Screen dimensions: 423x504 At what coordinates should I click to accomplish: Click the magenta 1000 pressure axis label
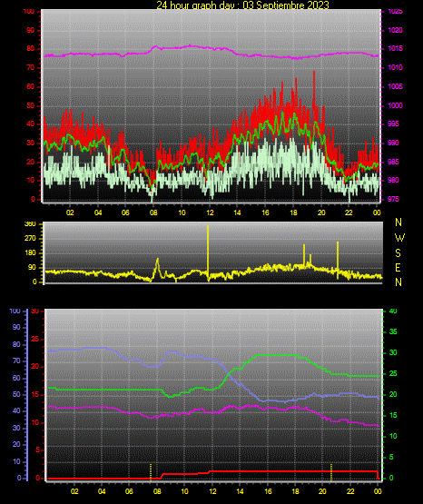(395, 105)
